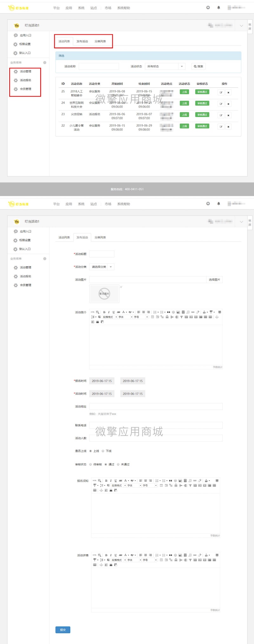Select the 待审核 review status
Screen dimensions: 254x644
(90, 464)
